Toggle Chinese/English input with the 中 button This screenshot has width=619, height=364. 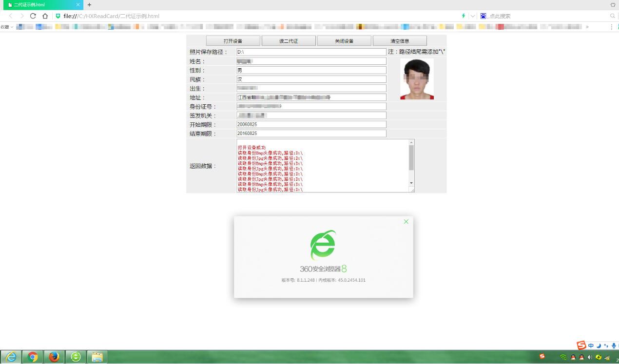tap(590, 345)
